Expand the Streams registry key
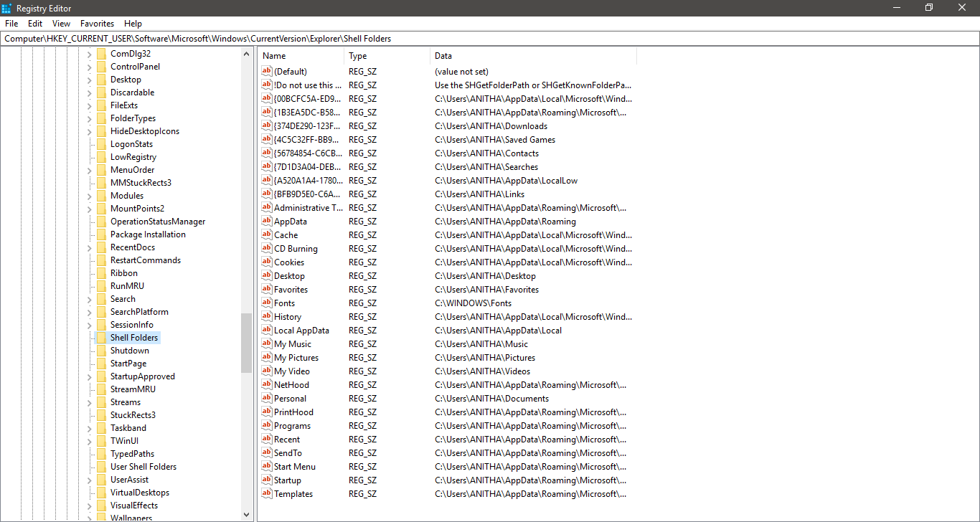Image resolution: width=980 pixels, height=522 pixels. point(90,402)
